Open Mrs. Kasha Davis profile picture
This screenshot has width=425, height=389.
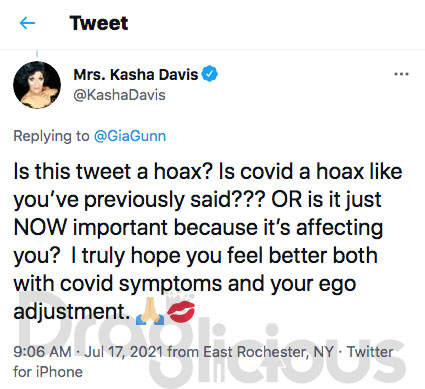[37, 85]
